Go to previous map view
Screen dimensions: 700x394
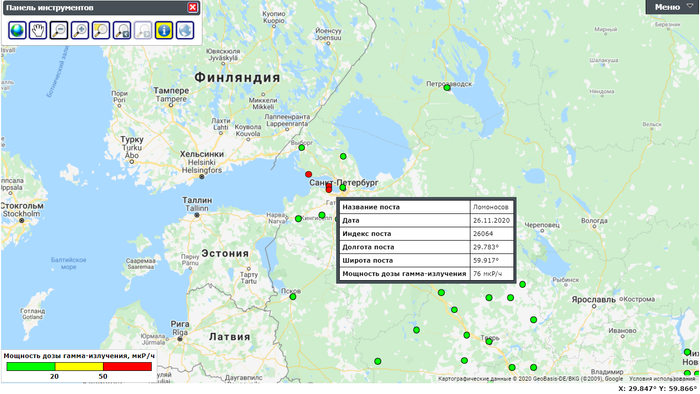tap(122, 30)
